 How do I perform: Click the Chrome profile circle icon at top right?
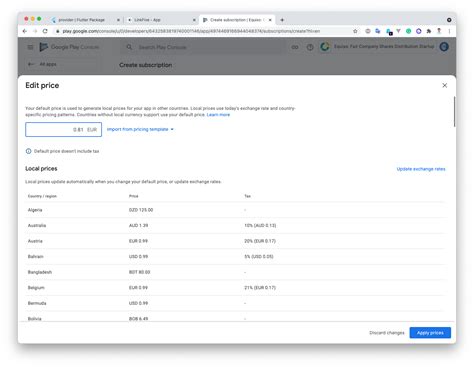click(449, 20)
